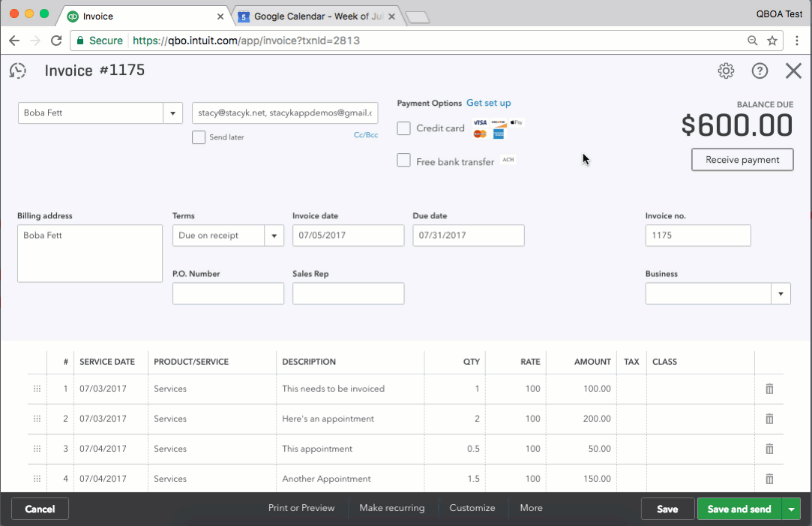Viewport: 812px width, 526px height.
Task: Enable the Credit card payment option
Action: [403, 128]
